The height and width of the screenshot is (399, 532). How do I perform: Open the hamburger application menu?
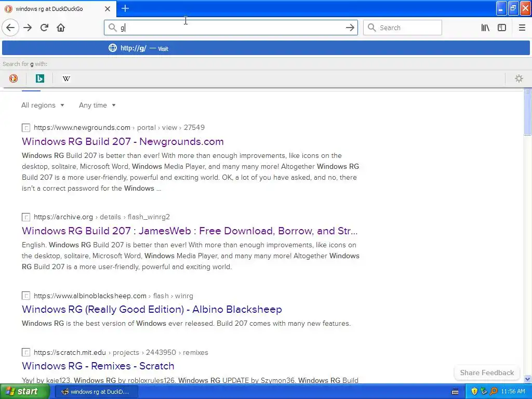(x=522, y=28)
